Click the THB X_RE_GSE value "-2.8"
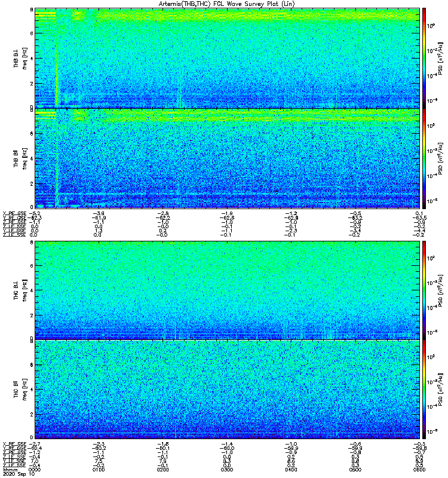This screenshot has height=478, width=448. (x=162, y=213)
